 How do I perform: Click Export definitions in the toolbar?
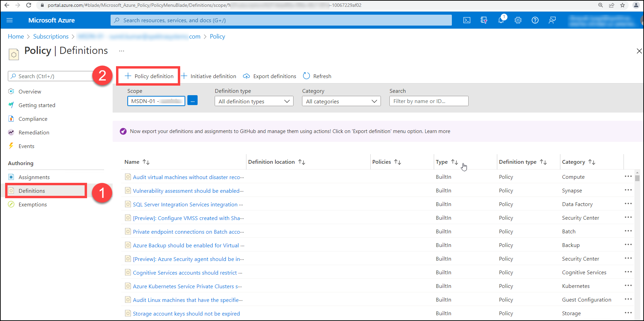coord(270,76)
